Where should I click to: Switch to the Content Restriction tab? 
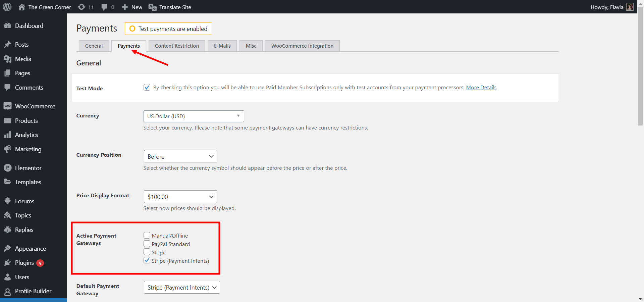[x=177, y=46]
